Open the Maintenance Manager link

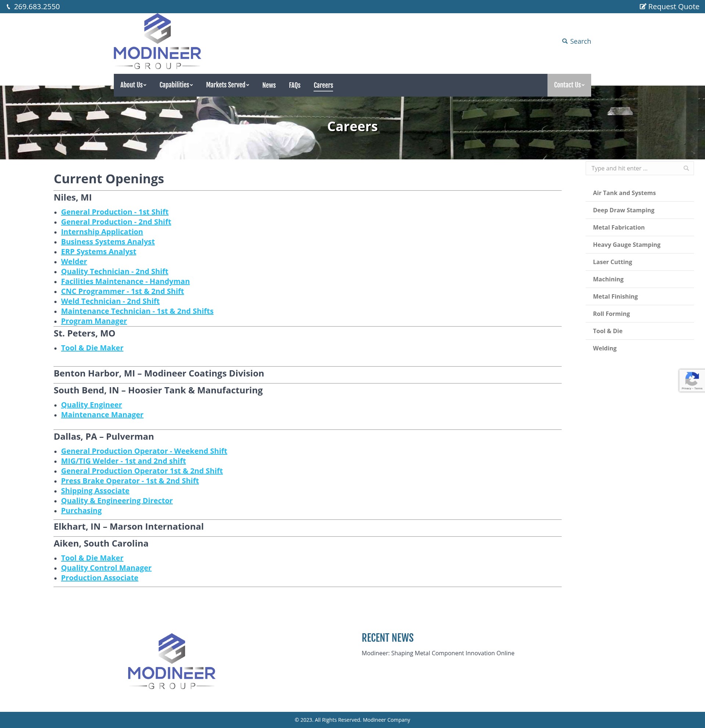coord(102,415)
